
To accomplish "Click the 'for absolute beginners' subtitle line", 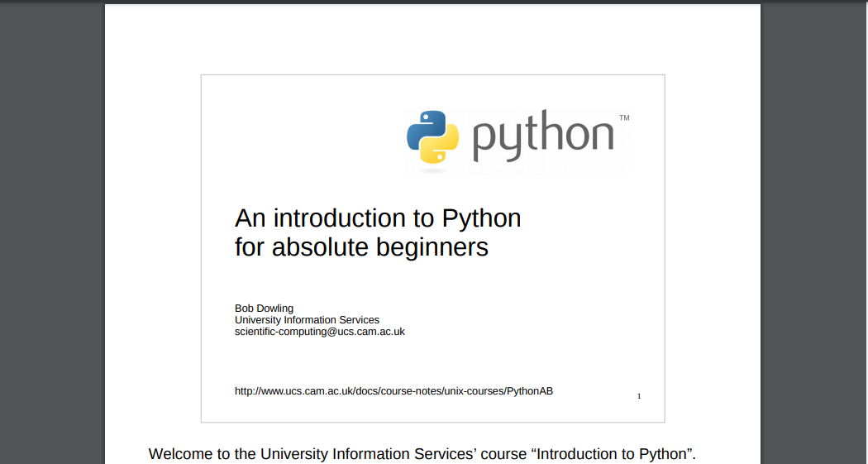I will point(361,247).
